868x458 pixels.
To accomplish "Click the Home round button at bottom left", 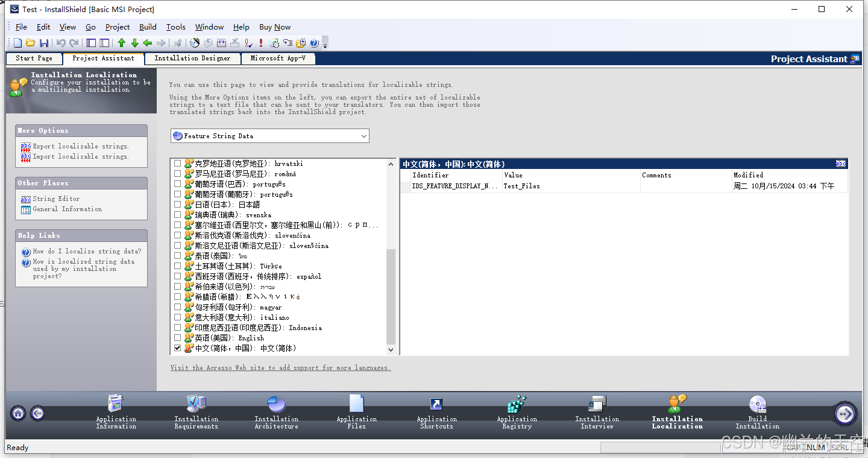I will tap(18, 413).
